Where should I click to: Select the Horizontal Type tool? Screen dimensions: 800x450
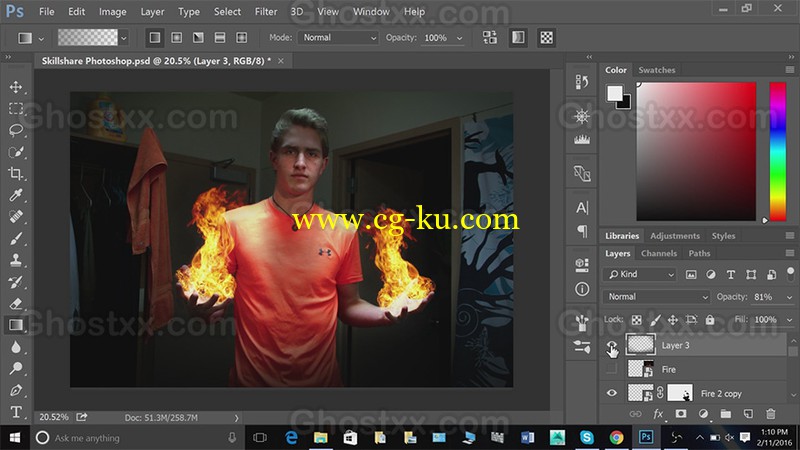16,412
